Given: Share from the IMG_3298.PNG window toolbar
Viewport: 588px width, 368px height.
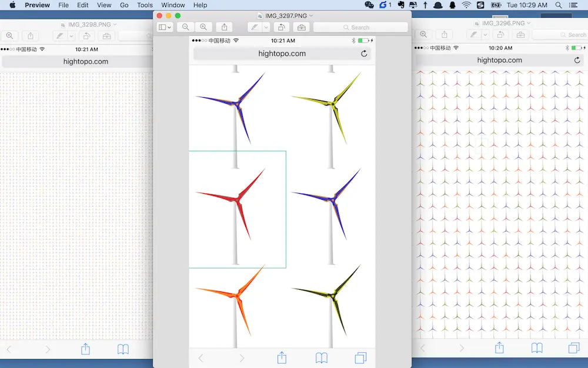Looking at the screenshot, I should point(31,36).
